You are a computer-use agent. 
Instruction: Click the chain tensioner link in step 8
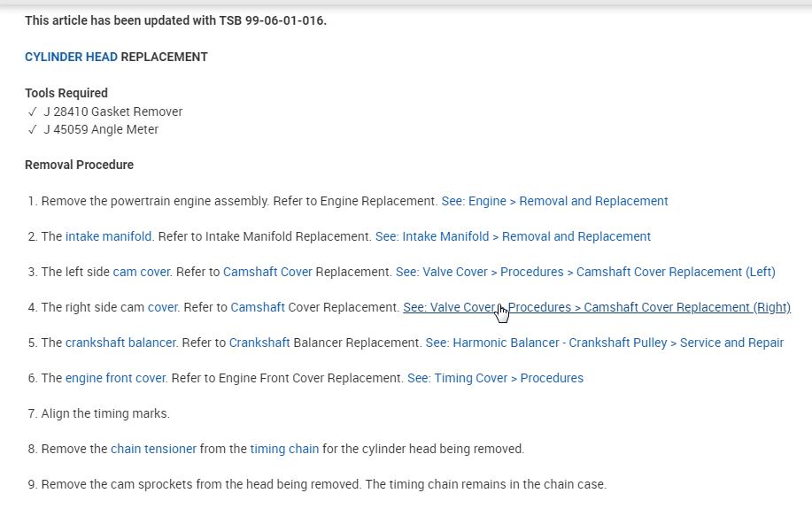point(153,449)
